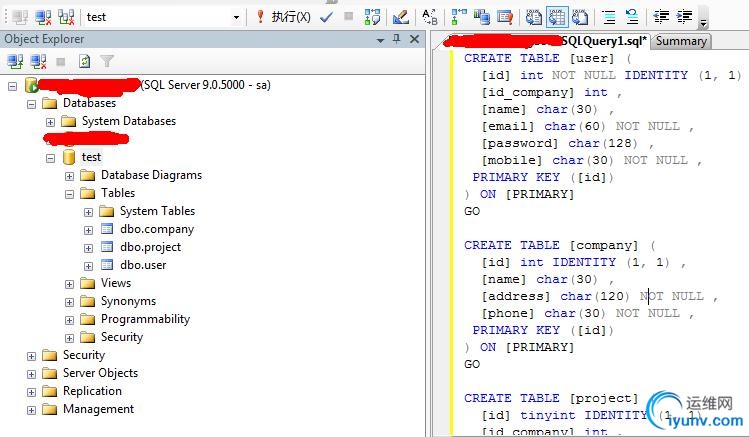Screen dimensions: 749x437
Task: Click the [address] char(120) NOT NULL line
Action: 599,296
